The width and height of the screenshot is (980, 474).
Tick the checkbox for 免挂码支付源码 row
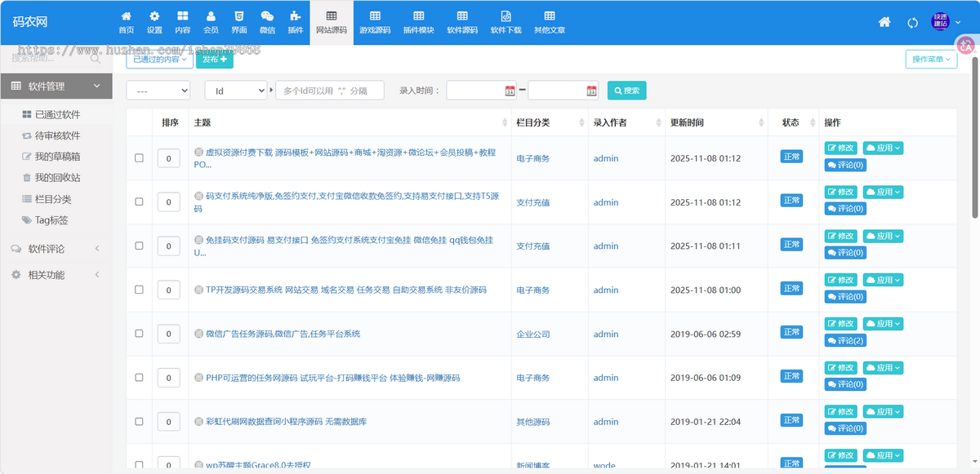pos(139,246)
